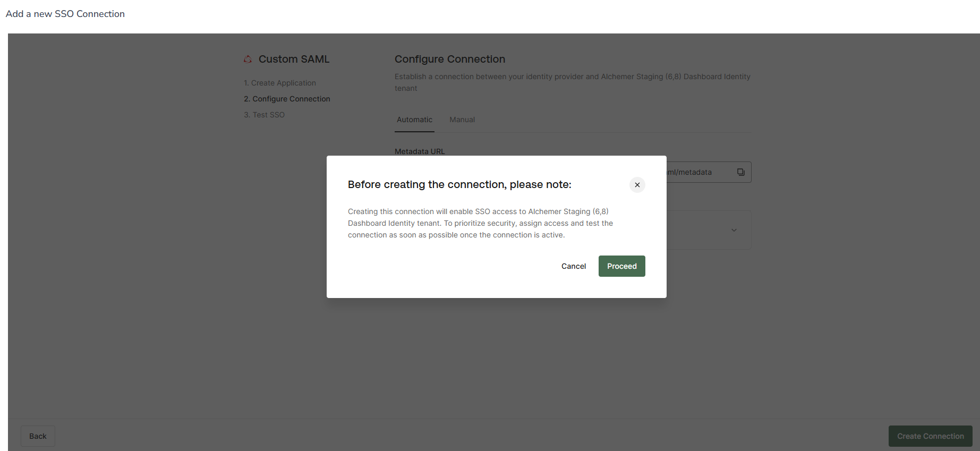Expand the collapsed section chevron
This screenshot has width=980, height=451.
(734, 230)
